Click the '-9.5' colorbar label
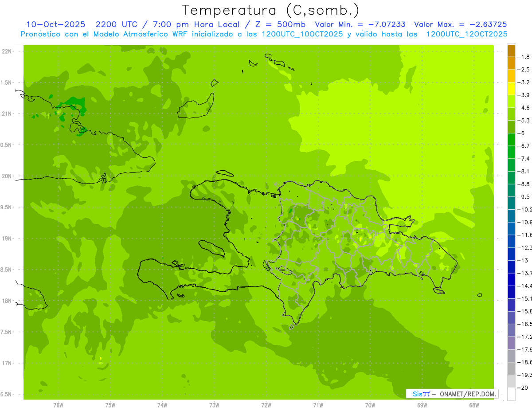The width and height of the screenshot is (532, 411). (524, 197)
